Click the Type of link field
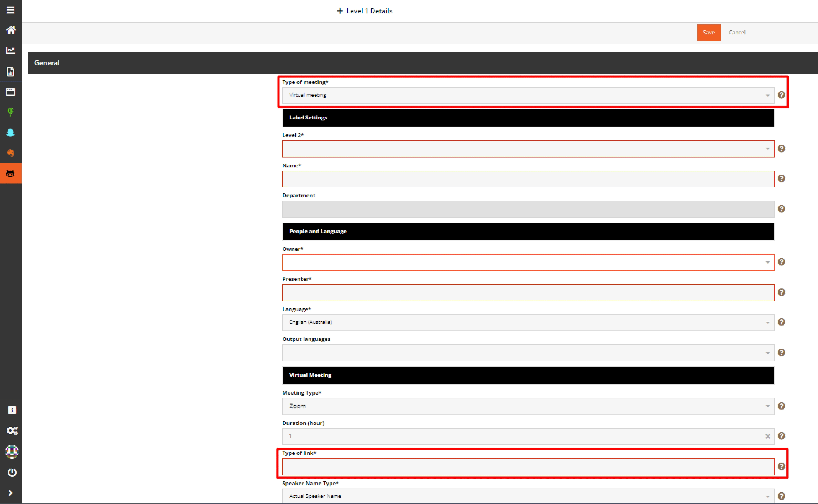Image resolution: width=818 pixels, height=504 pixels. [528, 466]
